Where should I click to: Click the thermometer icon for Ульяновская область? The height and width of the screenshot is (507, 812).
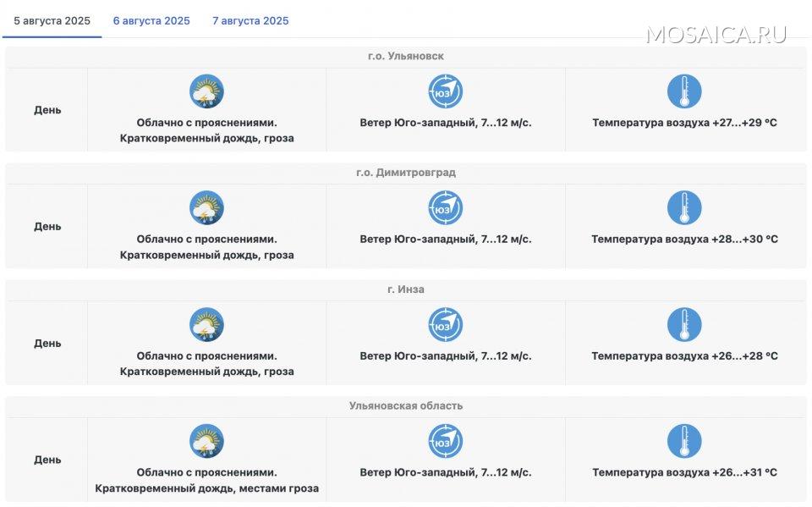684,441
